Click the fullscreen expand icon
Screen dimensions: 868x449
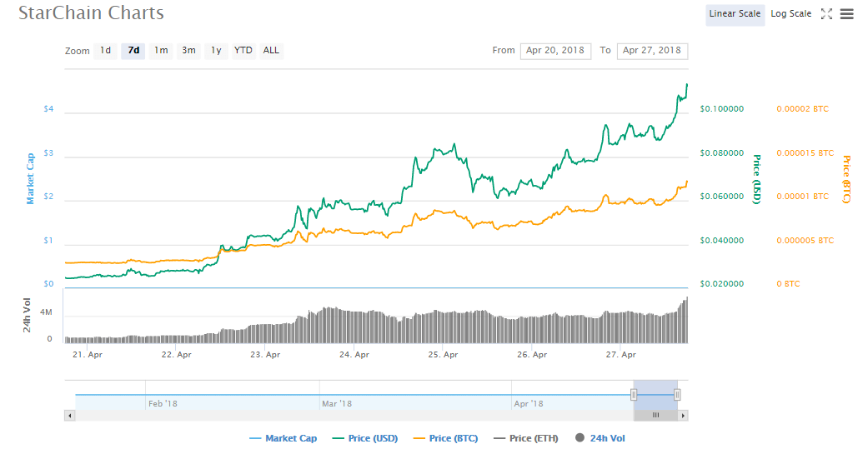point(826,13)
